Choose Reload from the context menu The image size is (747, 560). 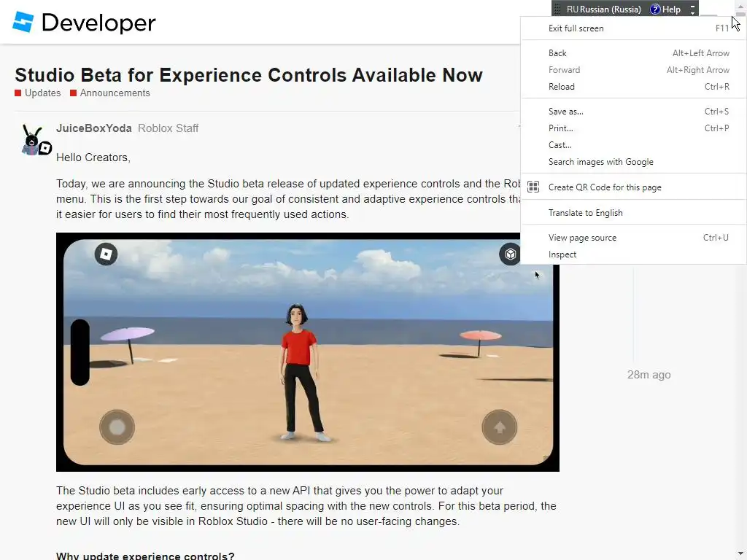[634, 86]
